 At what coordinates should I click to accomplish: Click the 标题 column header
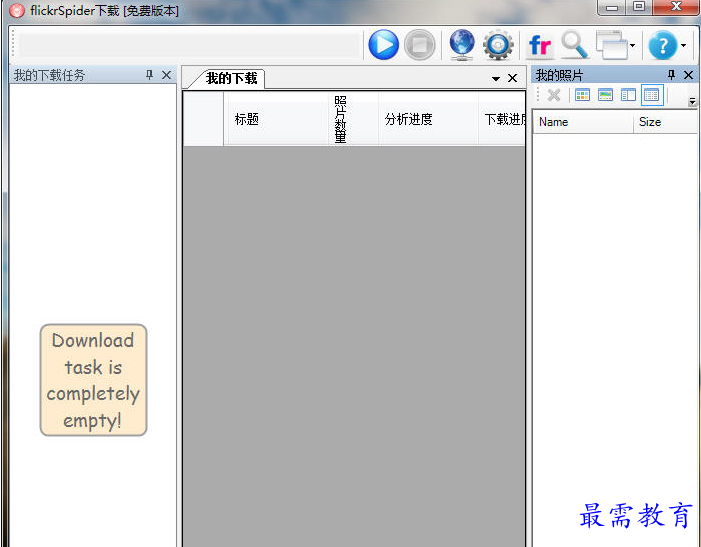point(276,119)
